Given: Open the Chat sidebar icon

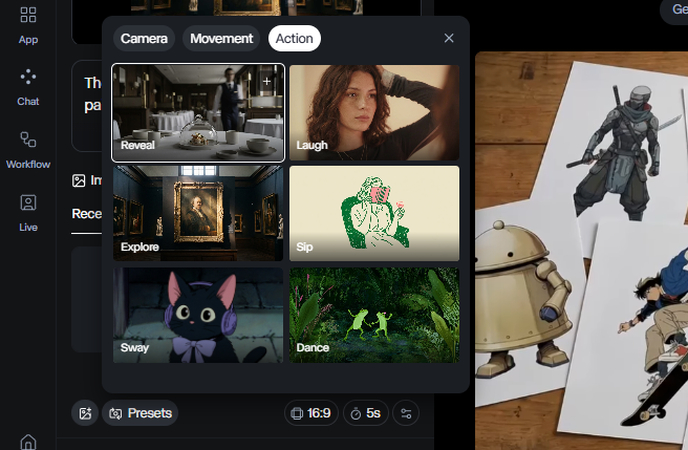Looking at the screenshot, I should (x=28, y=86).
